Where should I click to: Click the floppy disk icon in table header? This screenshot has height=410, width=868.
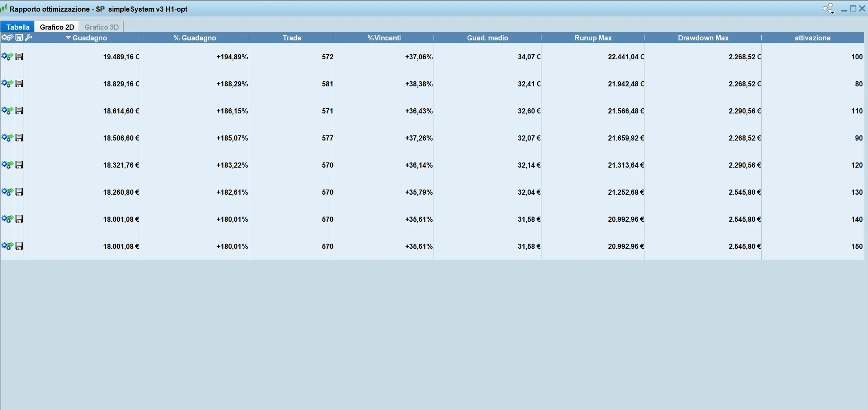click(19, 37)
